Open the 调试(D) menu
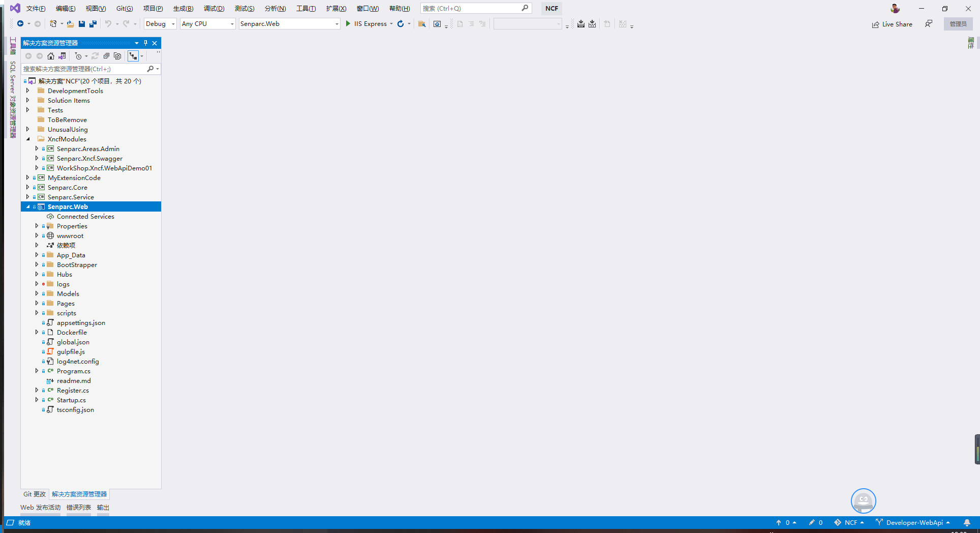Viewport: 980px width, 533px height. coord(214,8)
